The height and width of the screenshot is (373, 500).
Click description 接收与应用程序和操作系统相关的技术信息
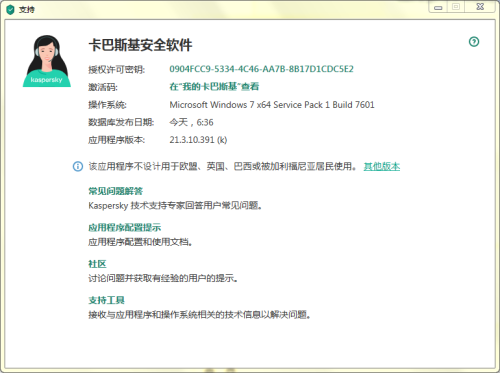[199, 314]
